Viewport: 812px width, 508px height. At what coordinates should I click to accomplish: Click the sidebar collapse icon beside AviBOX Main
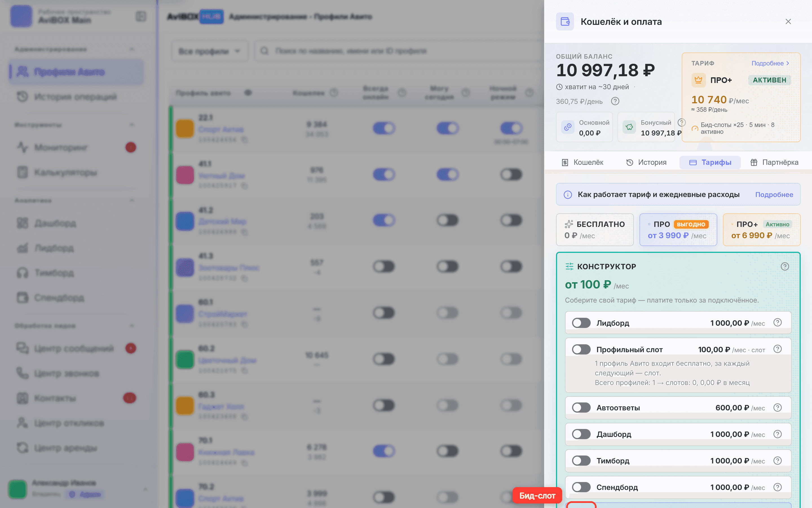coord(141,16)
